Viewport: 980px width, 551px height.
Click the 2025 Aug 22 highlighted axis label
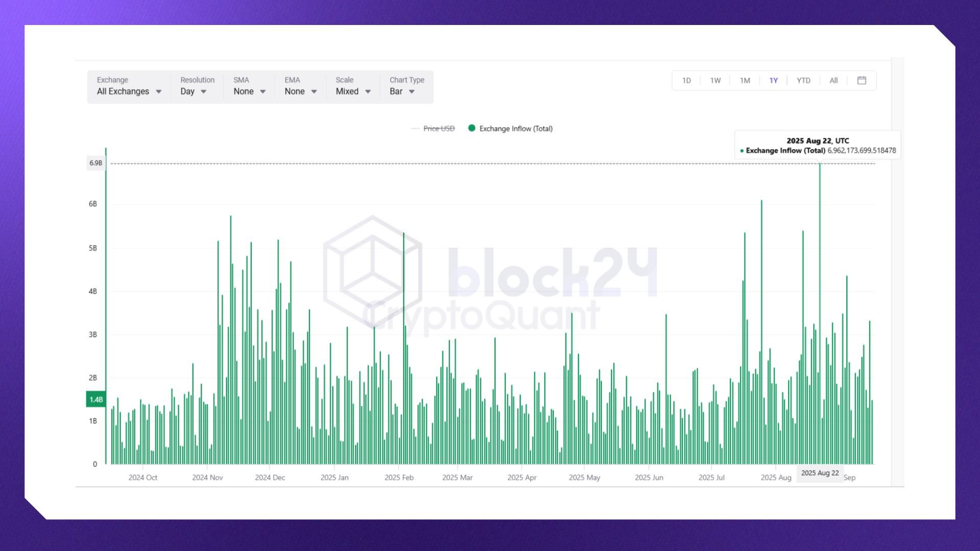(820, 472)
